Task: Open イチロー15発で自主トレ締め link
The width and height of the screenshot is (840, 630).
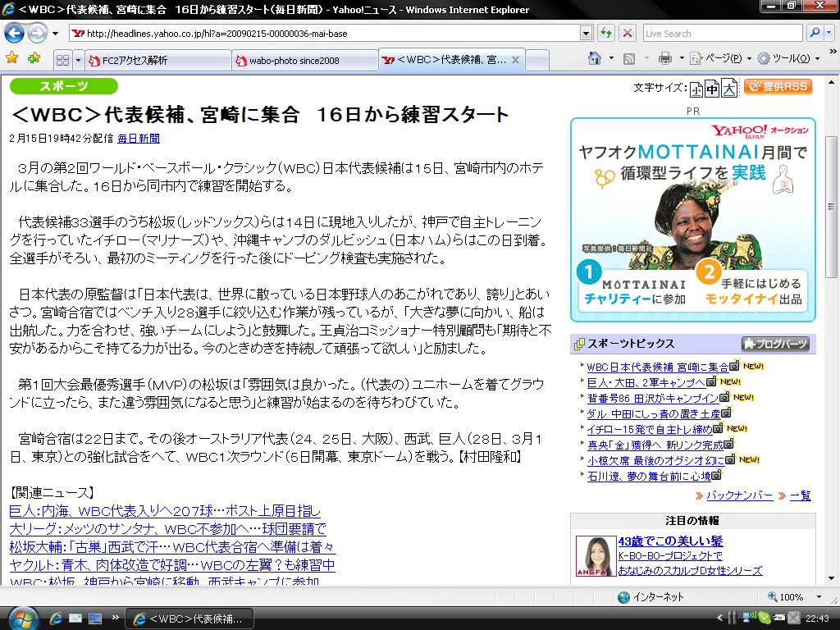Action: point(650,429)
